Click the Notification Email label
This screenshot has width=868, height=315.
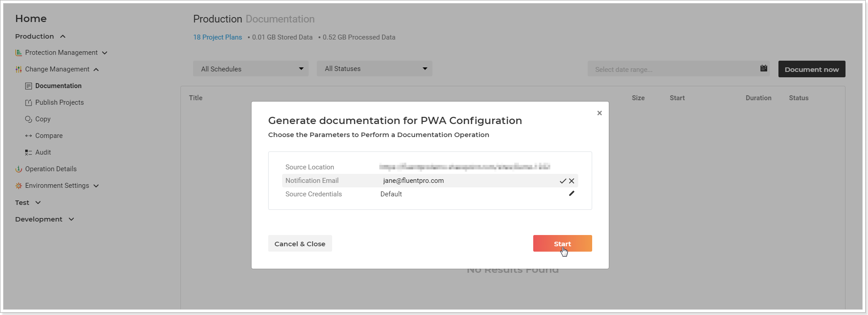(x=312, y=181)
